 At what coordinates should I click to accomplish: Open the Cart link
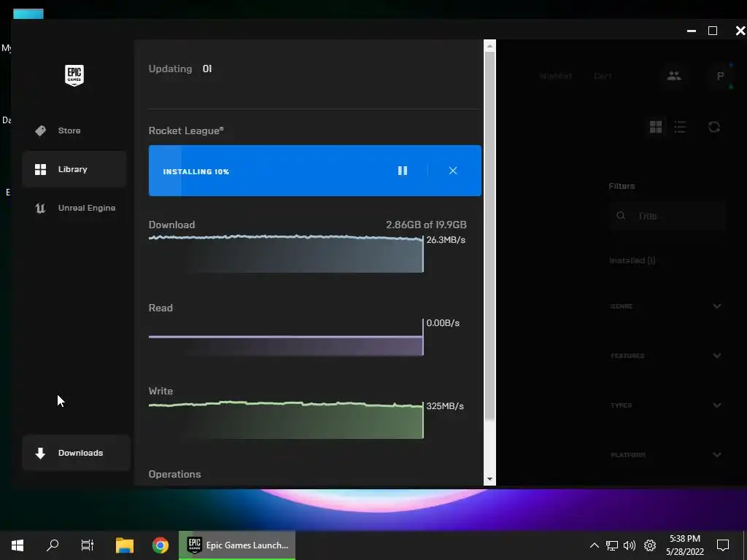(603, 76)
